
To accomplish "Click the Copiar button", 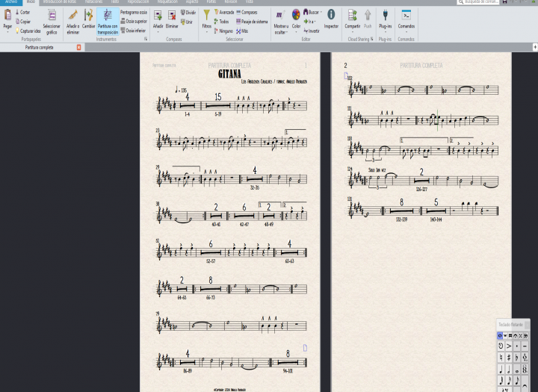I will (25, 22).
